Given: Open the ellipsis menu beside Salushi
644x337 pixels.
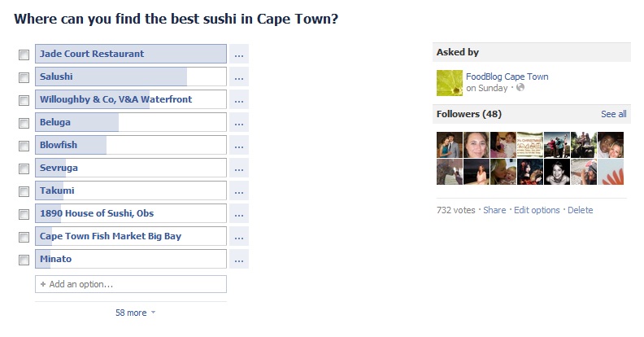Looking at the screenshot, I should 238,77.
